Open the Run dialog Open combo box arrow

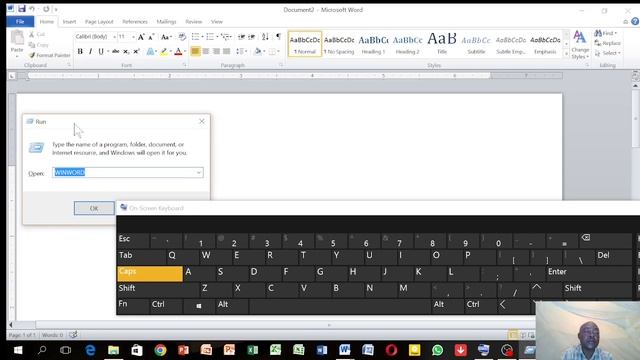[x=199, y=173]
